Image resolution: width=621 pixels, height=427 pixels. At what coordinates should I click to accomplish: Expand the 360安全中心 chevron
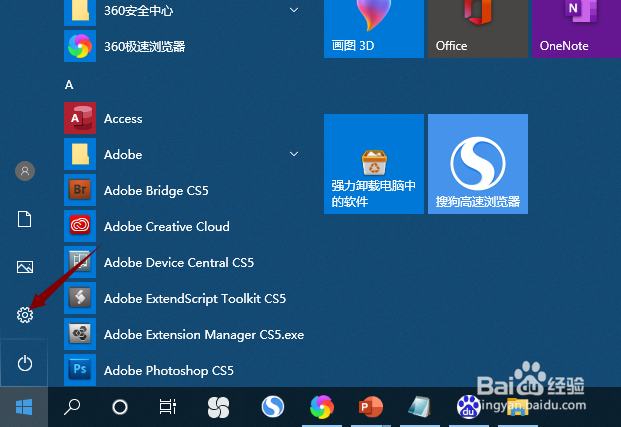pos(294,10)
